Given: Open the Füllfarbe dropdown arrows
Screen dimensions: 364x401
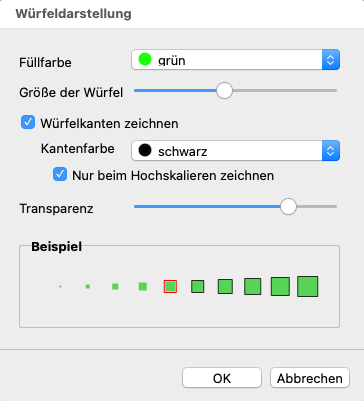Looking at the screenshot, I should pyautogui.click(x=331, y=60).
